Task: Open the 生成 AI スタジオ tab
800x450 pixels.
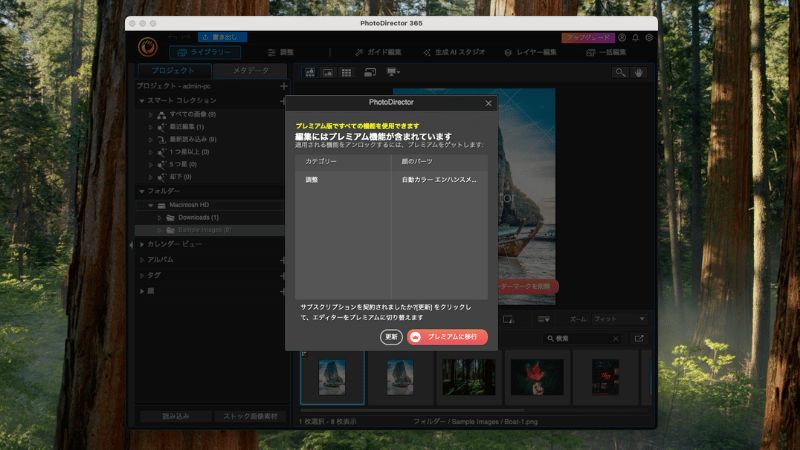Action: point(454,52)
